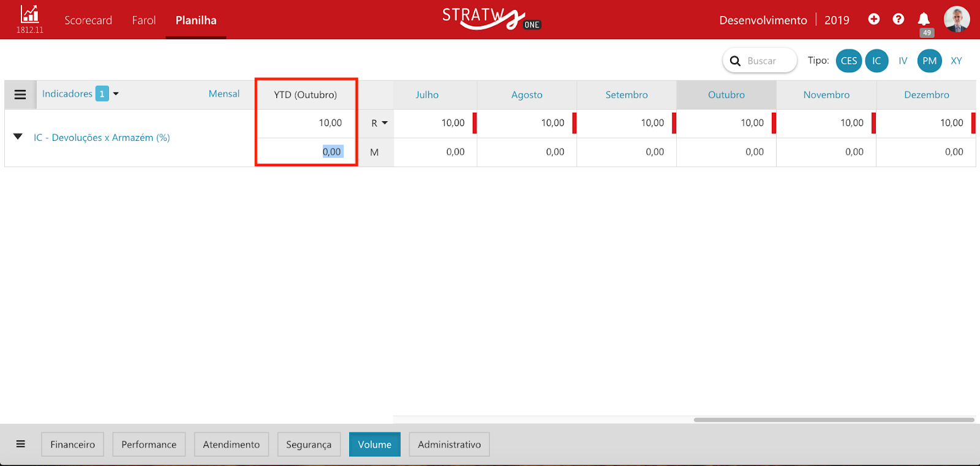Viewport: 980px width, 466px height.
Task: Click the Mensal periodicity link
Action: [x=224, y=94]
